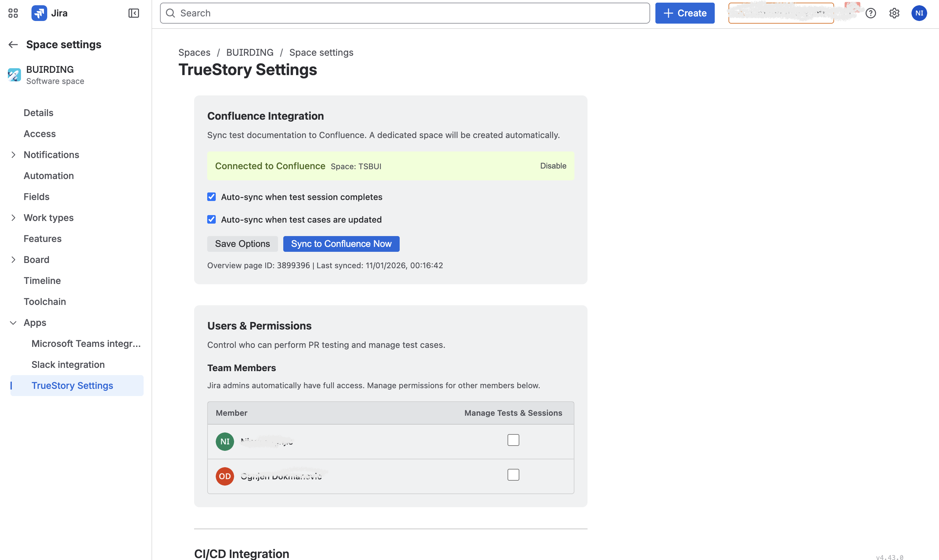Click the orange-bordered header button
The image size is (939, 560).
[781, 13]
